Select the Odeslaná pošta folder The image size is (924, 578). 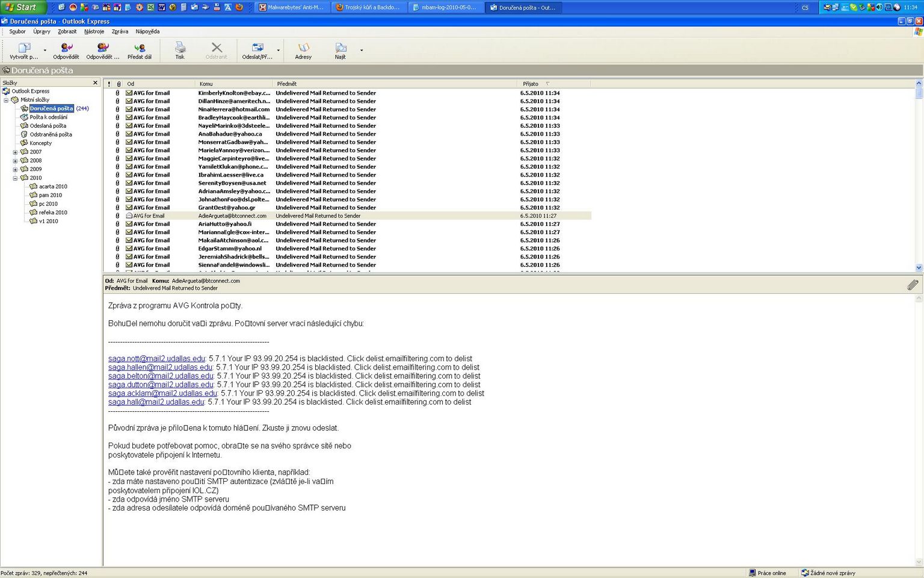click(x=48, y=126)
